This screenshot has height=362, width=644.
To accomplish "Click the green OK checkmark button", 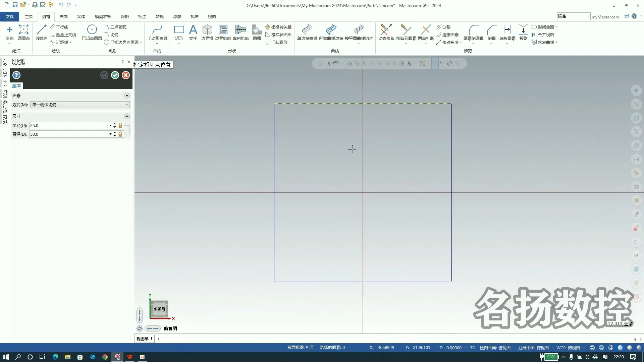I will (x=115, y=75).
